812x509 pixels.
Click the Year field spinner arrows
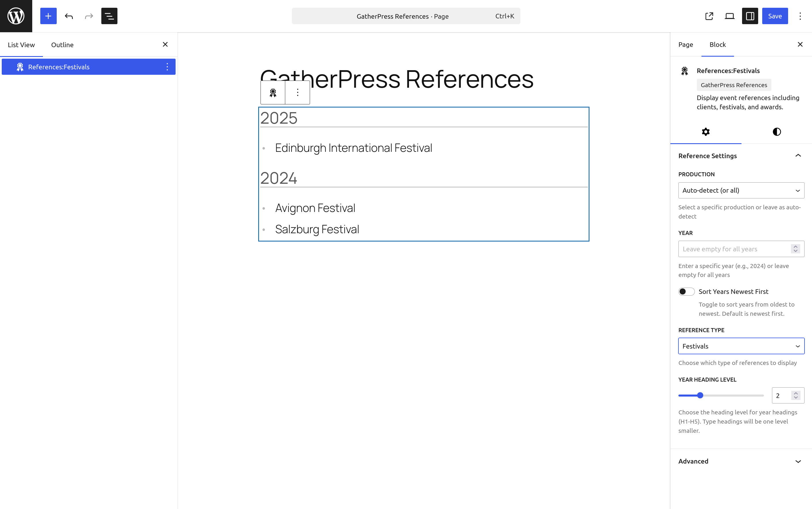coord(796,249)
